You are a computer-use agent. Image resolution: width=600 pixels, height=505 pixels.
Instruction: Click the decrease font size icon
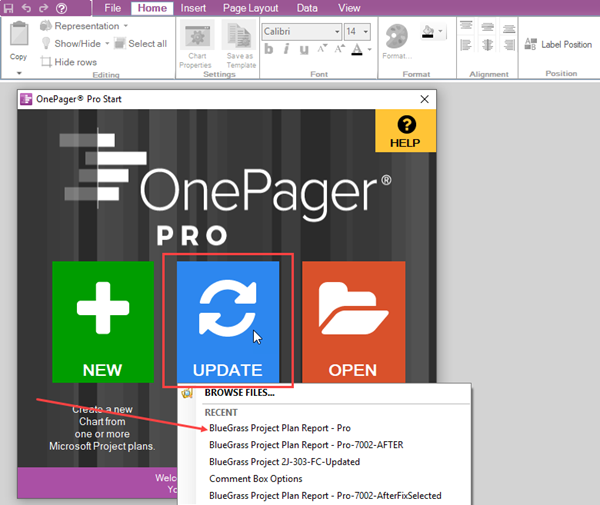(322, 49)
